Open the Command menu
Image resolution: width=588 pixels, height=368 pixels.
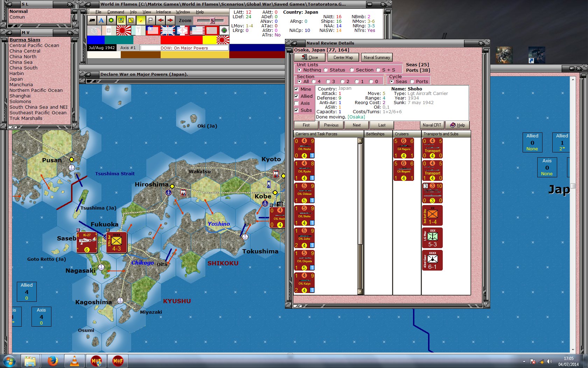[x=115, y=12]
